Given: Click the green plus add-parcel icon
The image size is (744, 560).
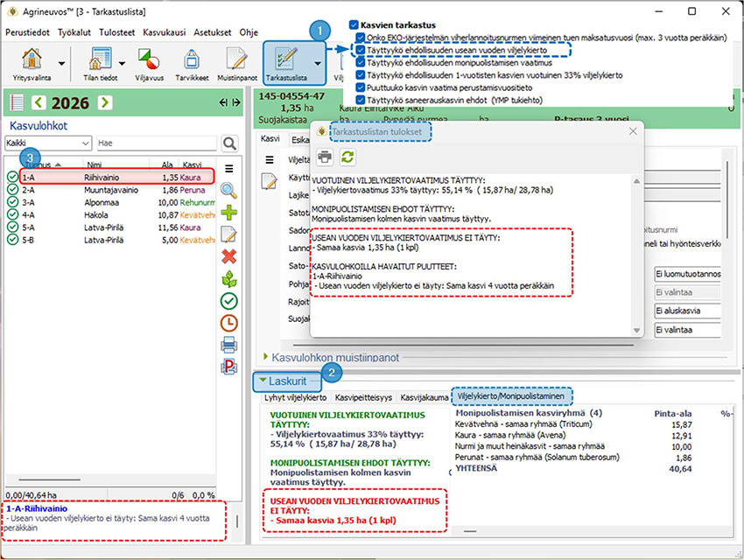Looking at the screenshot, I should pos(228,212).
